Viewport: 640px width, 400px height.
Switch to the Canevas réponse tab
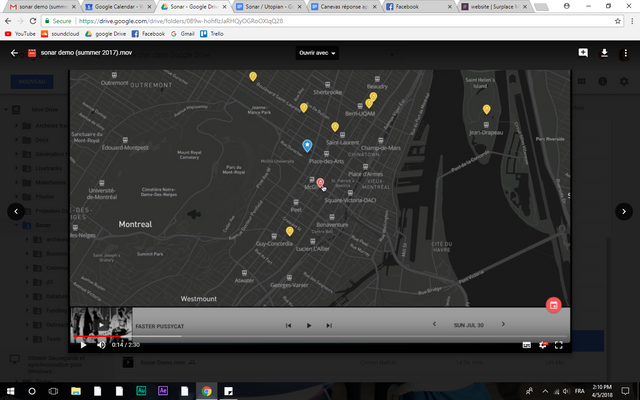click(344, 7)
